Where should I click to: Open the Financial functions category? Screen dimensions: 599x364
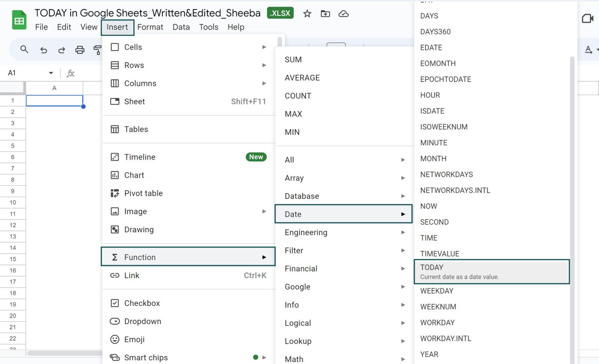[344, 269]
